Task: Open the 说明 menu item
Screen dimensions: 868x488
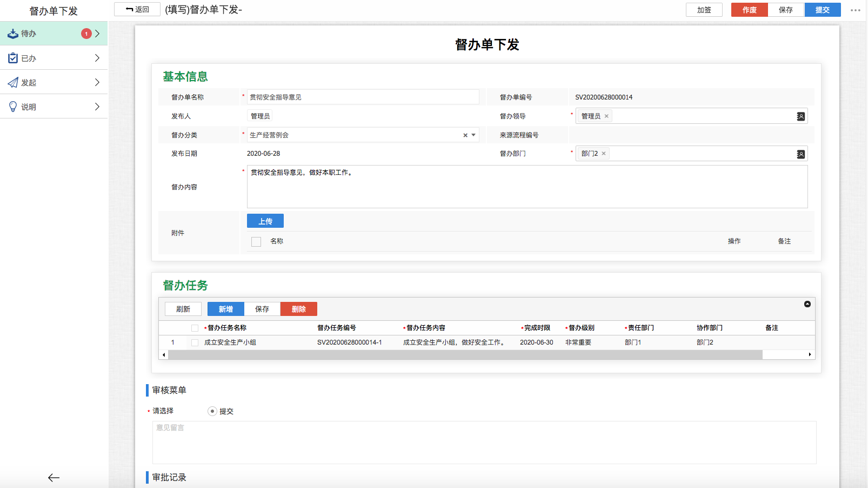Action: (54, 107)
